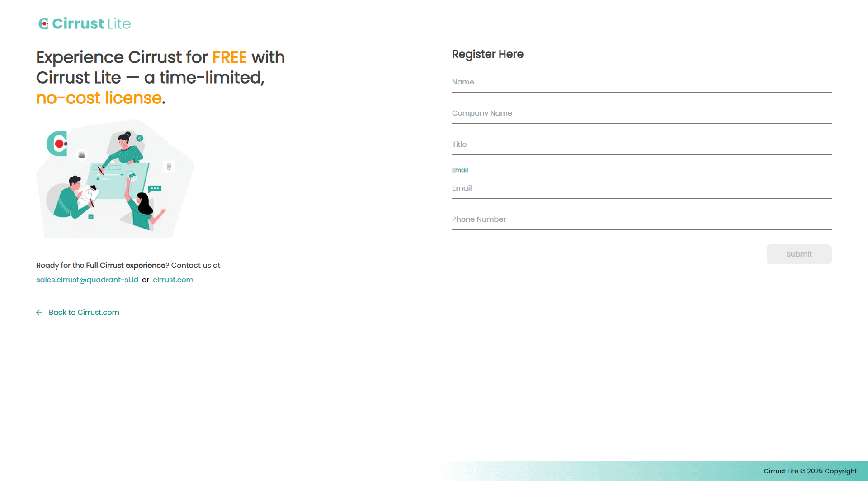Open the sales.cirrust@quadrant-si.id email link

coord(87,280)
